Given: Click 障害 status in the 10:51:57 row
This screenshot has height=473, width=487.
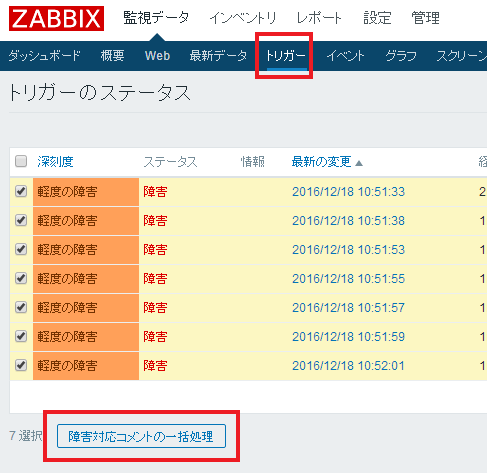Looking at the screenshot, I should point(155,308).
